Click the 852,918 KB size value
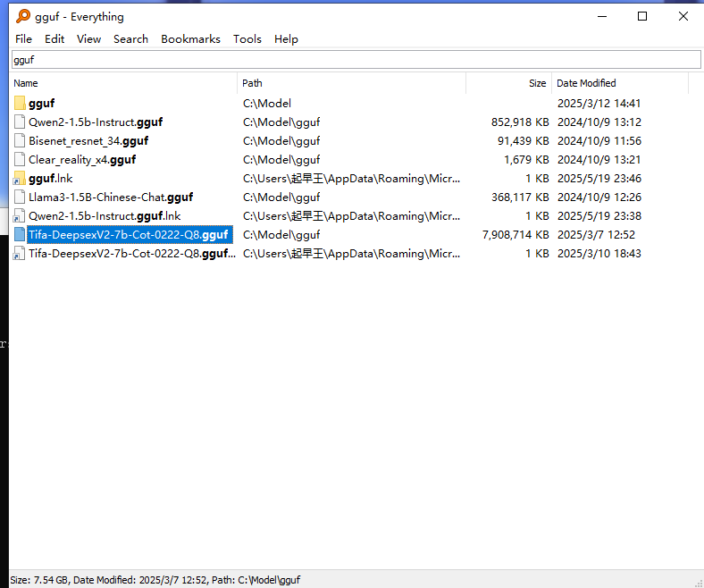The height and width of the screenshot is (588, 704). pos(520,122)
